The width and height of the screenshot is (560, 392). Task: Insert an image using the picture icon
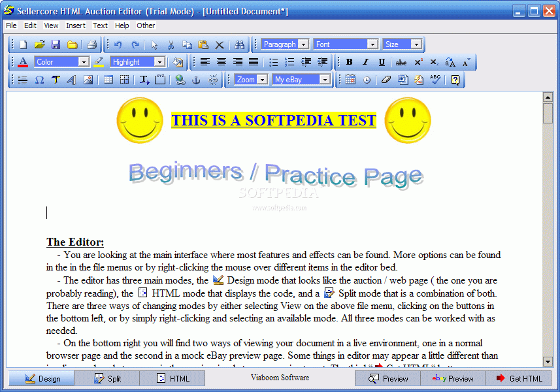pos(88,80)
